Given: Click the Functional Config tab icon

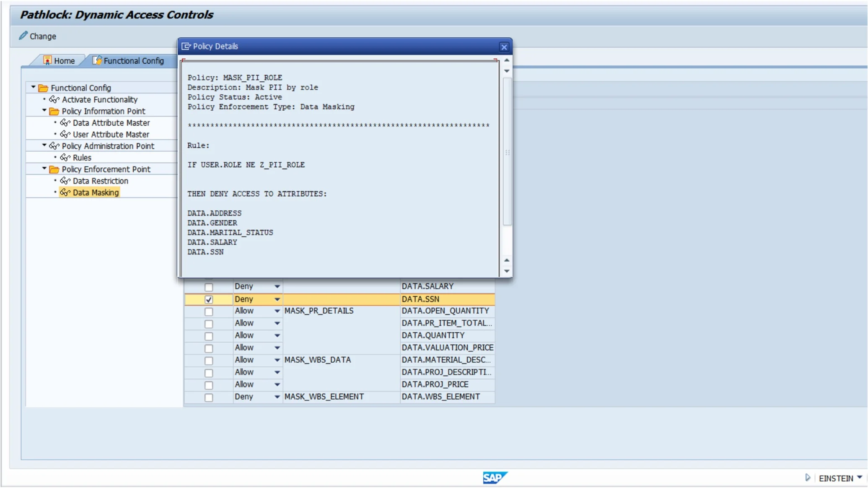Looking at the screenshot, I should point(97,60).
